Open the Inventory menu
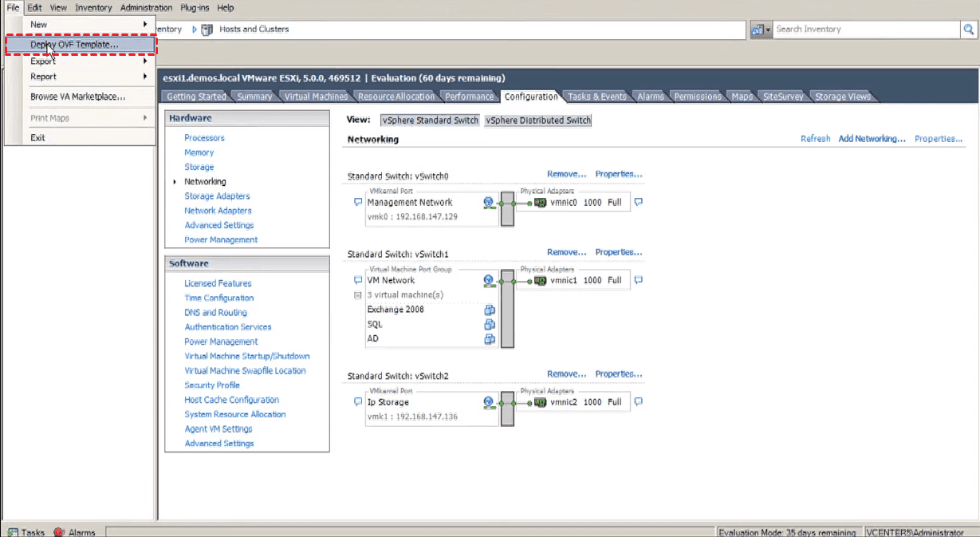Image resolution: width=980 pixels, height=537 pixels. click(x=93, y=8)
